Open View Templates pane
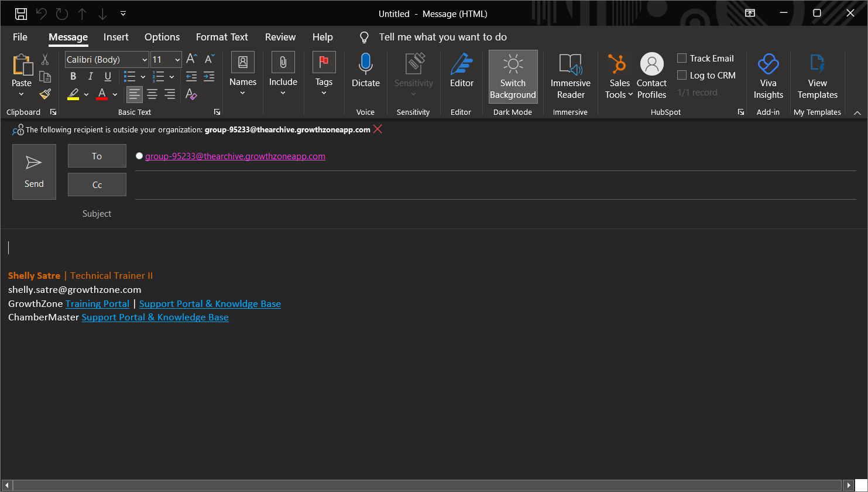The image size is (868, 492). point(817,73)
